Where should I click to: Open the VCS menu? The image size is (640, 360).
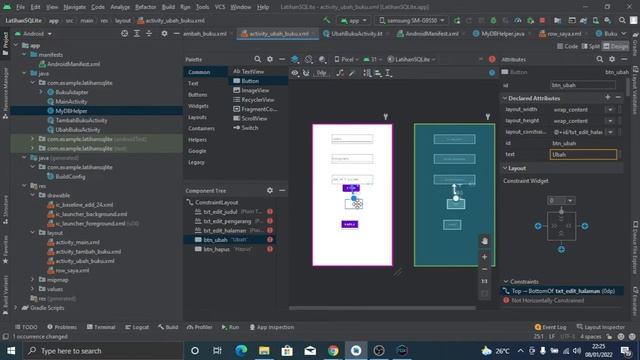point(220,7)
